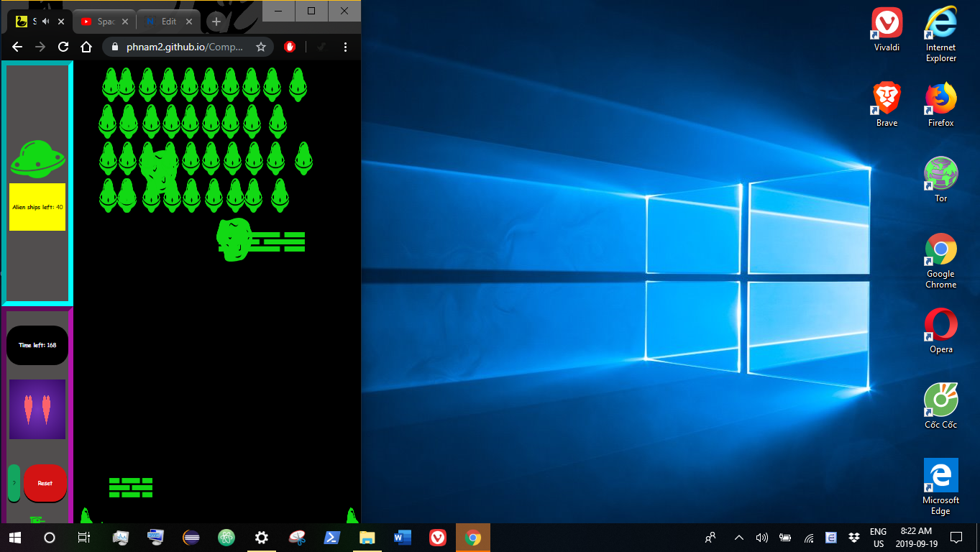Click the yellow 'Alien ships left: 40' box

tap(37, 207)
